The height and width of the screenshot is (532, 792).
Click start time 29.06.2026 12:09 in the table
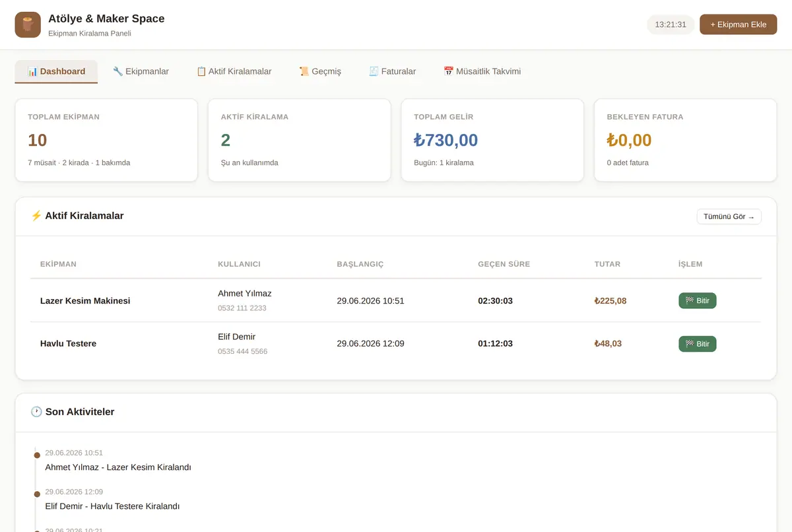tap(370, 344)
